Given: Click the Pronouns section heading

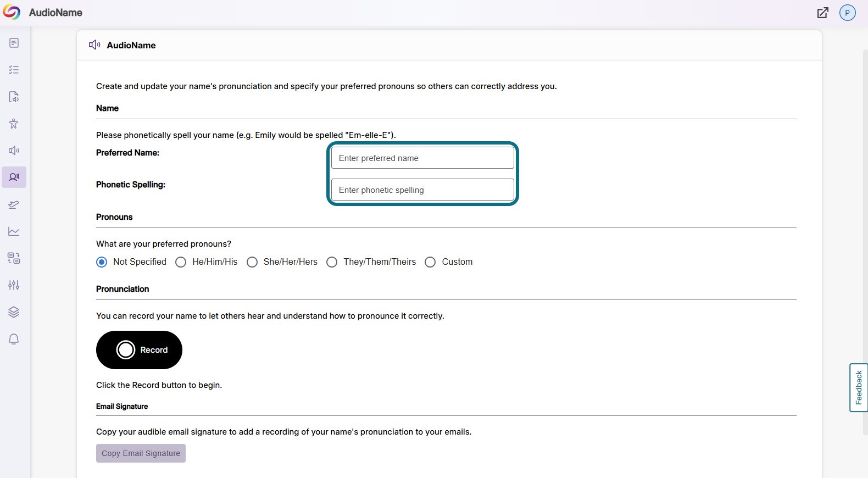Looking at the screenshot, I should (x=114, y=217).
